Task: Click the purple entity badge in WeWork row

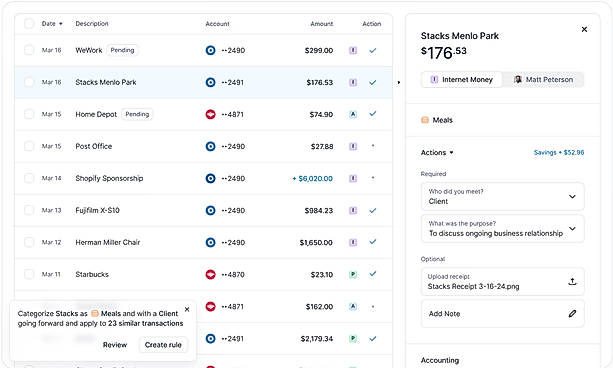Action: click(353, 50)
